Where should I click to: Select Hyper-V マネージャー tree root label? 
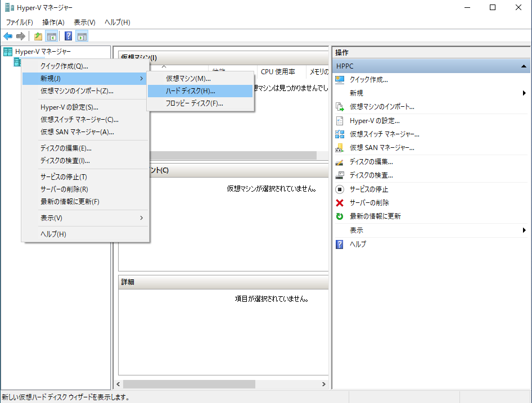[x=43, y=52]
